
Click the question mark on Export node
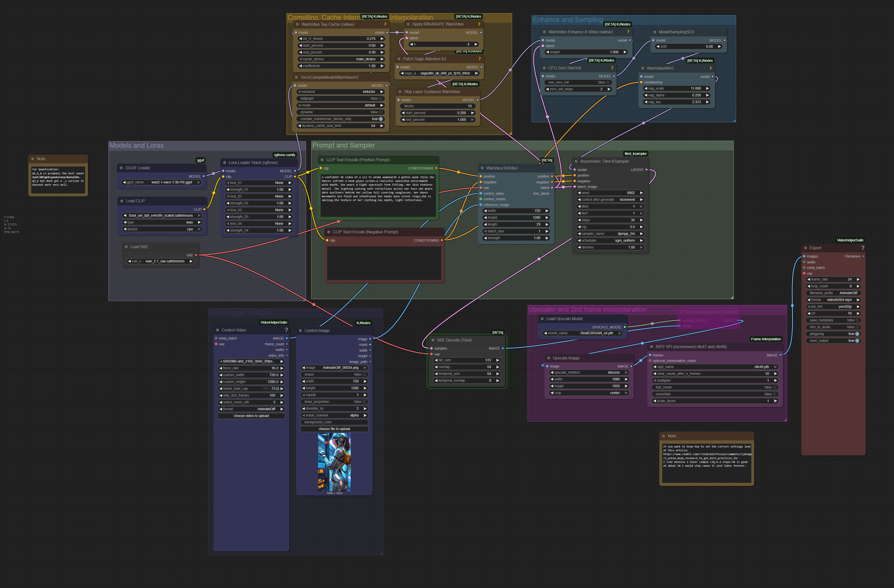(x=862, y=248)
